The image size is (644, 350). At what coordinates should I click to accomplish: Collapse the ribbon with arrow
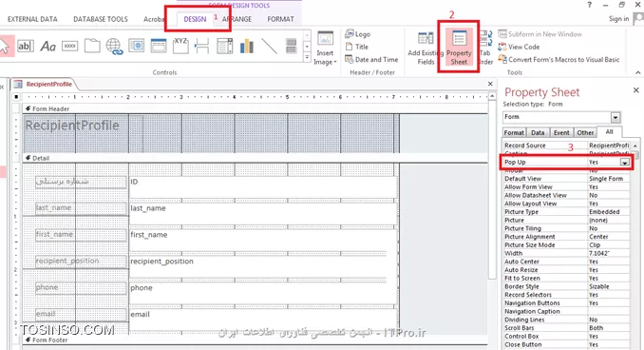click(x=637, y=73)
